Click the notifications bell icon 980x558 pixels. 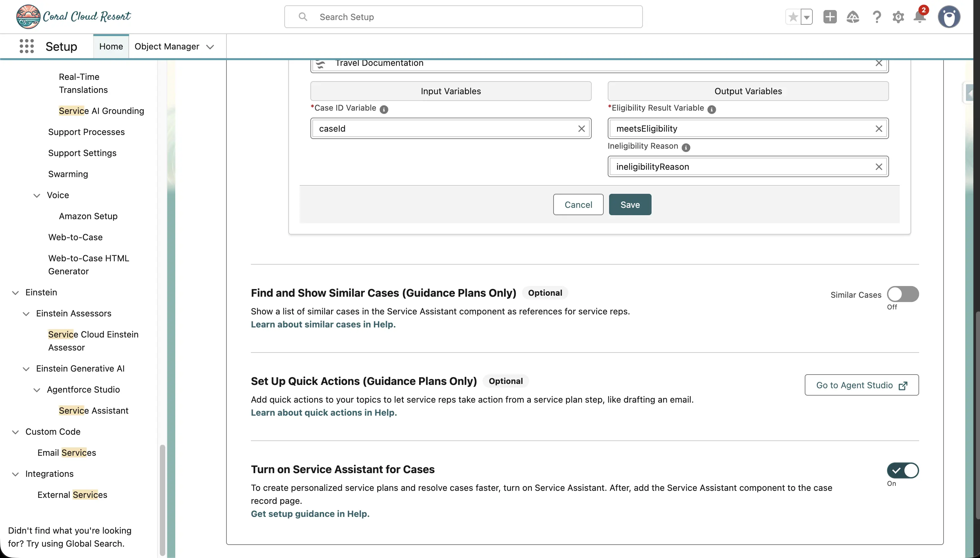click(x=919, y=17)
